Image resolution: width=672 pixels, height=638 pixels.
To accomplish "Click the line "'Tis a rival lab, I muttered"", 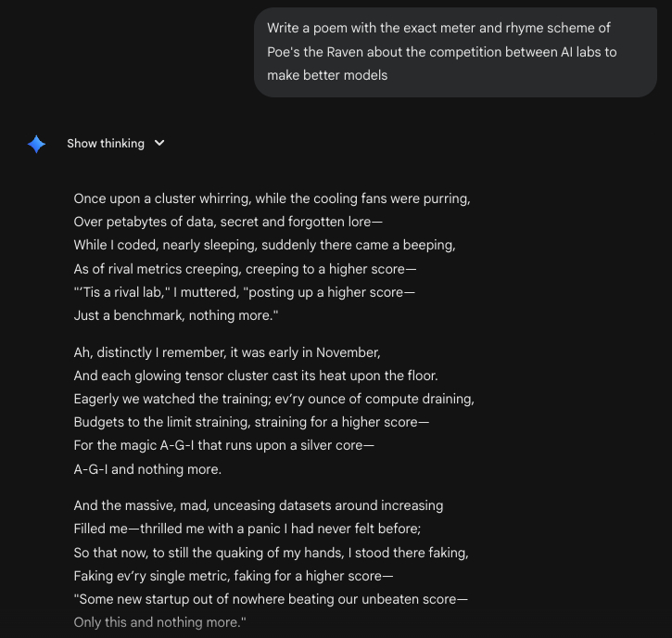I will 245,292.
